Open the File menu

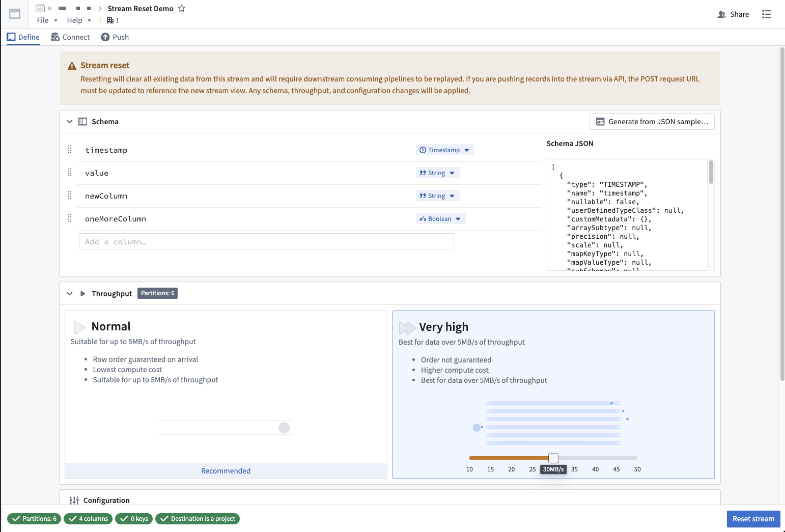(x=47, y=20)
